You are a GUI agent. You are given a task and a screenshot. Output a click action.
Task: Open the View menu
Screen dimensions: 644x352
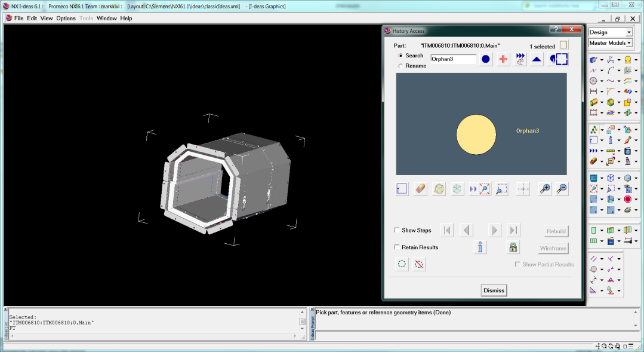click(x=47, y=18)
